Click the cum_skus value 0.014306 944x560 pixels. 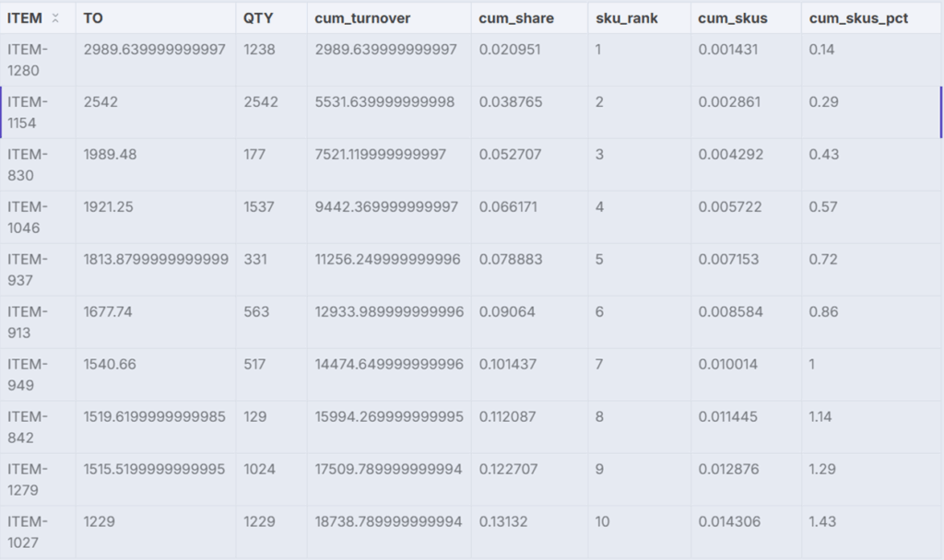729,522
